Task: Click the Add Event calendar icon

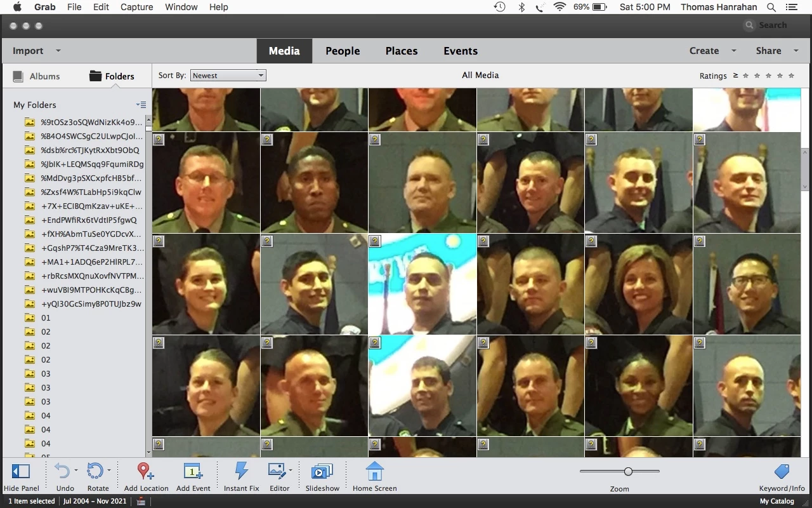Action: pyautogui.click(x=193, y=471)
